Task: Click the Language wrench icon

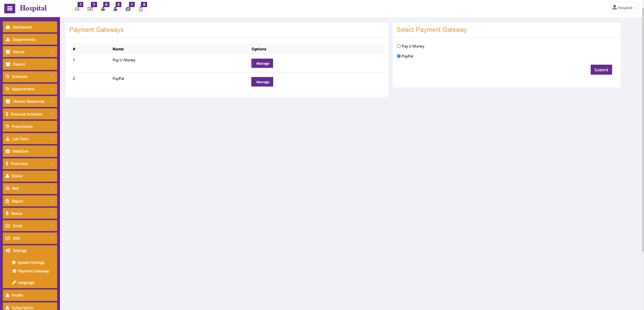Action: click(14, 282)
